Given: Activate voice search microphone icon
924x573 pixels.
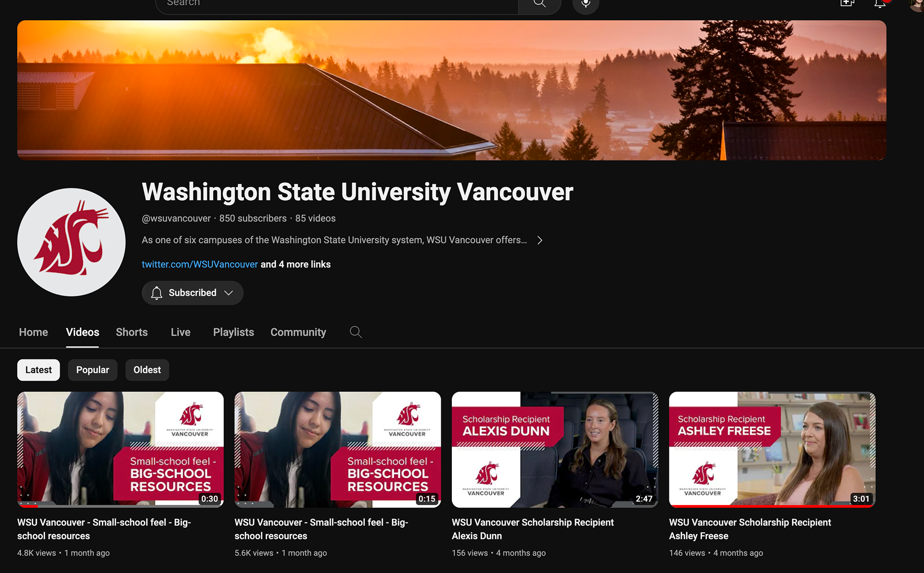Looking at the screenshot, I should 586,4.
